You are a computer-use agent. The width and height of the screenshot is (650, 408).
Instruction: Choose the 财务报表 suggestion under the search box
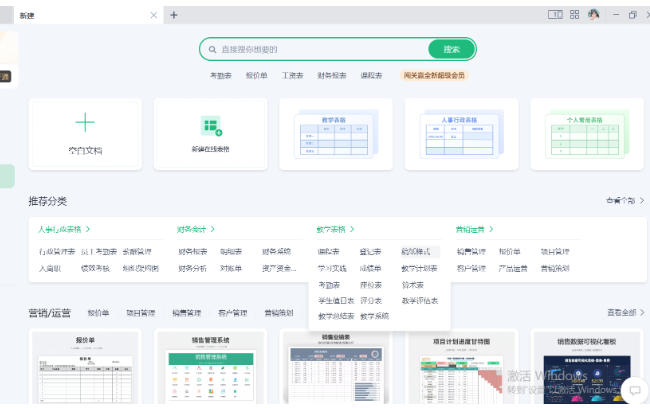332,75
